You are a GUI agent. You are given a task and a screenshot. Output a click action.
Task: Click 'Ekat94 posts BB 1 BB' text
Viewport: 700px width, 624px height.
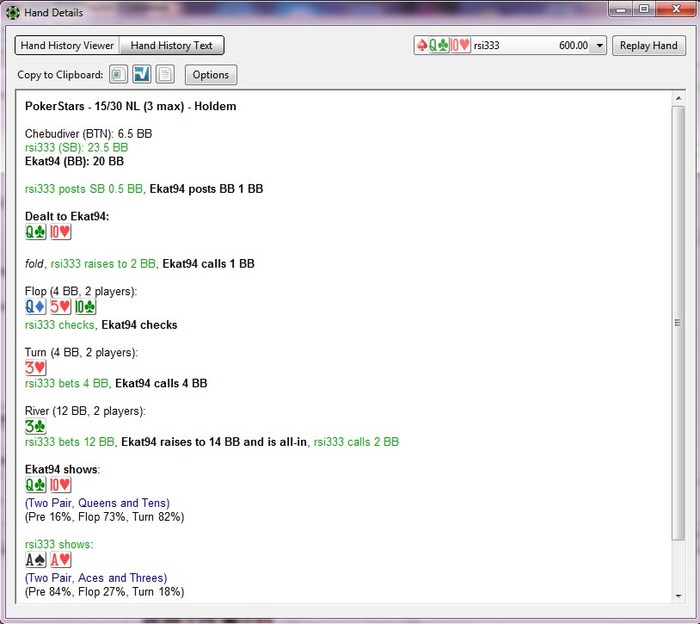pos(206,189)
